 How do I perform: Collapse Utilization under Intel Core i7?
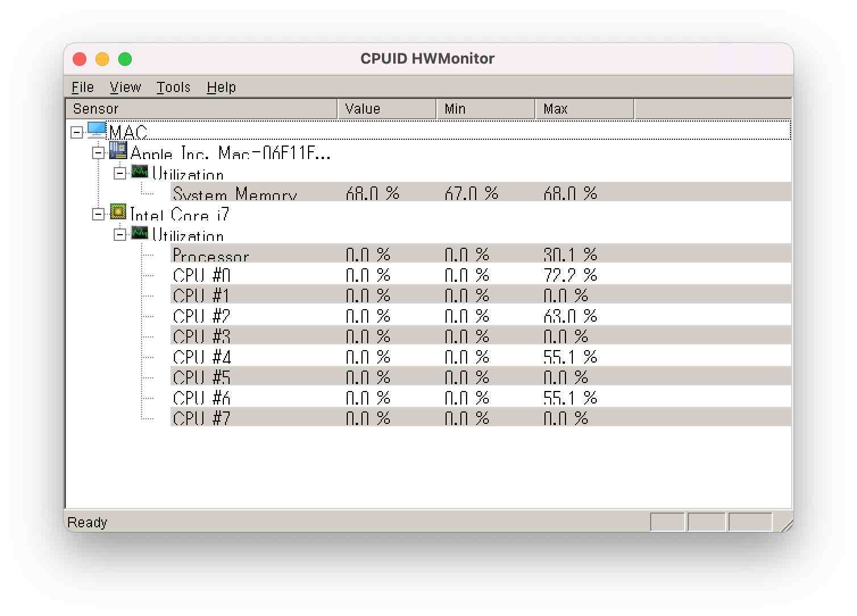(120, 235)
